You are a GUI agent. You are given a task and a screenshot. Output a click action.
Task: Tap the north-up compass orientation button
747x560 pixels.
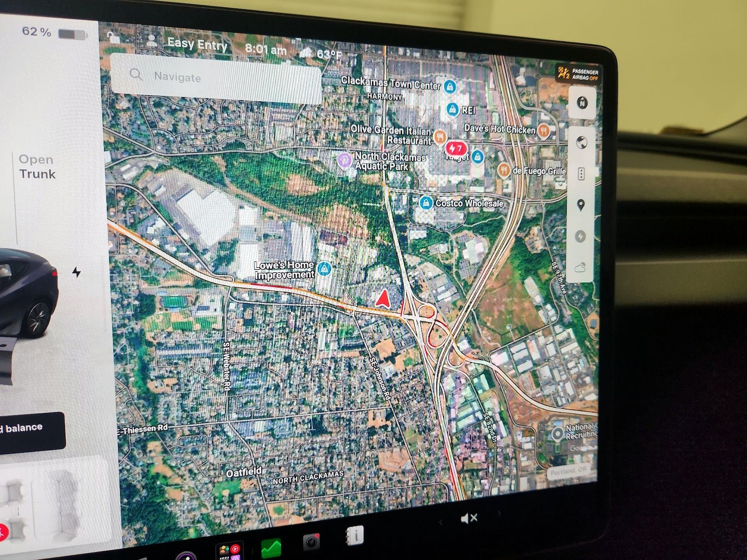(582, 102)
